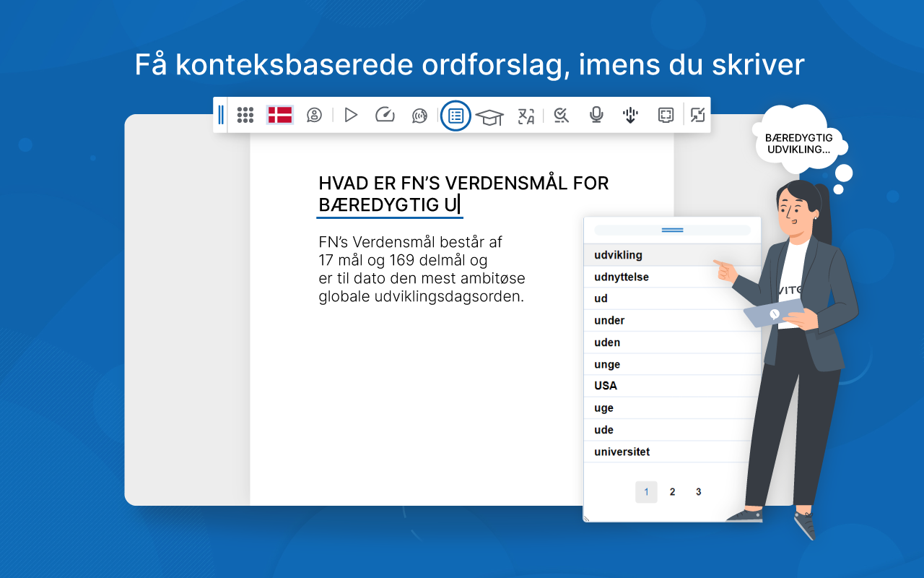Toggle the word suggestions list icon
Screen dimensions: 924x578
[456, 116]
